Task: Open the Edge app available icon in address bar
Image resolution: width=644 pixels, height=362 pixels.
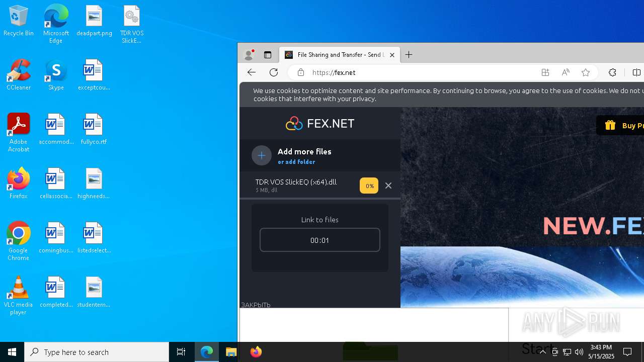Action: coord(545,72)
